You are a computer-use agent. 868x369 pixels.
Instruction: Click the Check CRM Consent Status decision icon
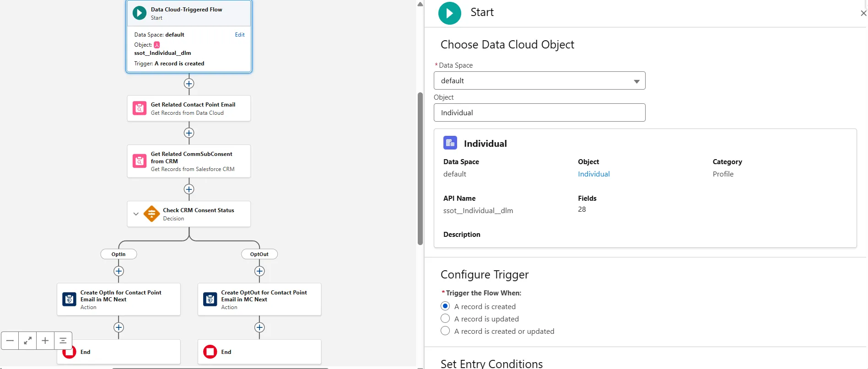(151, 214)
